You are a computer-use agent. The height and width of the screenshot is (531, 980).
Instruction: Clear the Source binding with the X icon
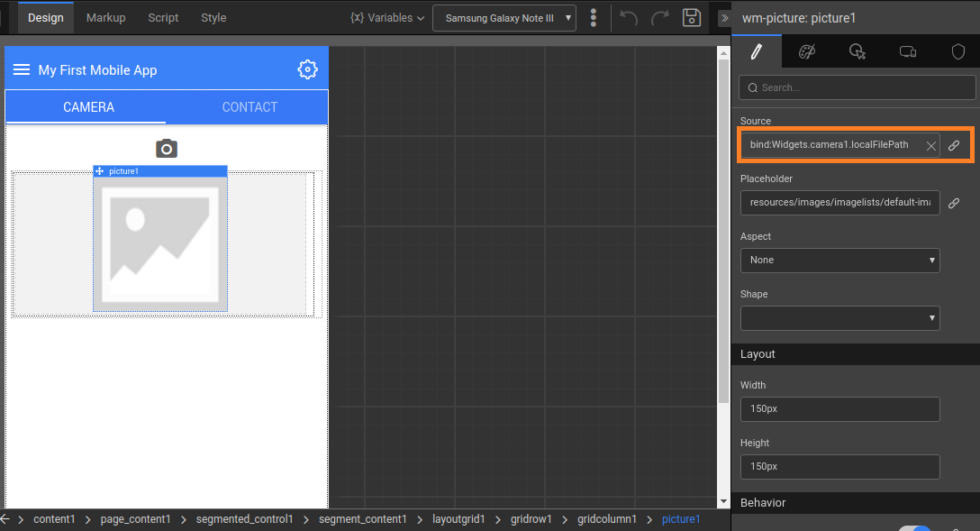(930, 144)
